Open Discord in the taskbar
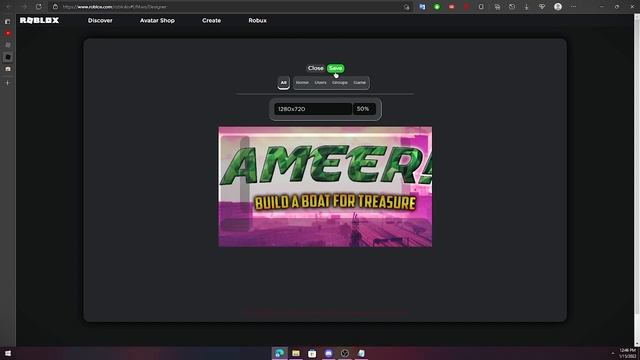640x360 pixels. click(x=329, y=353)
